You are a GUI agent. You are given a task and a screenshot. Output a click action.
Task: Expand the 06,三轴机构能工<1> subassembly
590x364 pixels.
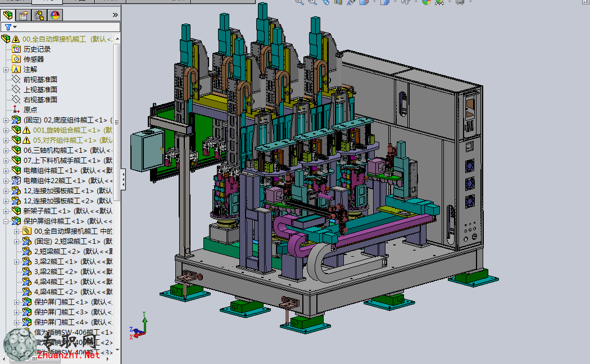(6, 151)
